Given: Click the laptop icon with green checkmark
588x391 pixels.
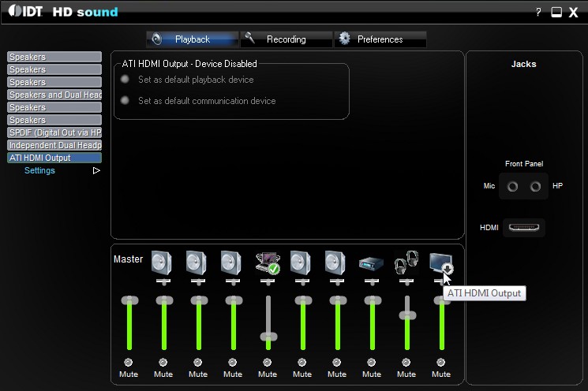Looking at the screenshot, I should pos(268,263).
